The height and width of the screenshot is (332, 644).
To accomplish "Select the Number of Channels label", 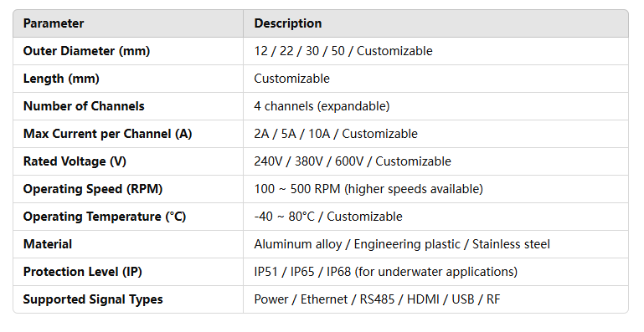I will pyautogui.click(x=84, y=106).
